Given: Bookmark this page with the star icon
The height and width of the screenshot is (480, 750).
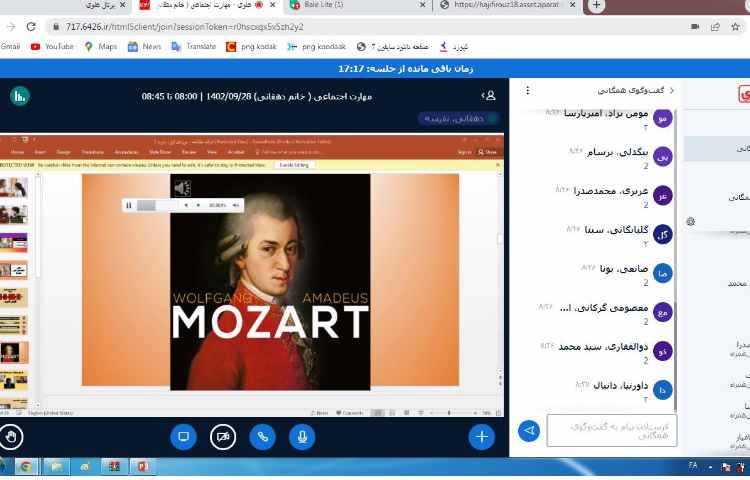Looking at the screenshot, I should coord(736,27).
